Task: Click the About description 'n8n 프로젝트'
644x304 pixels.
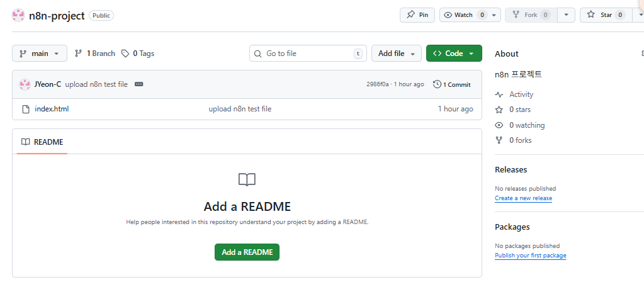Action: coord(518,74)
